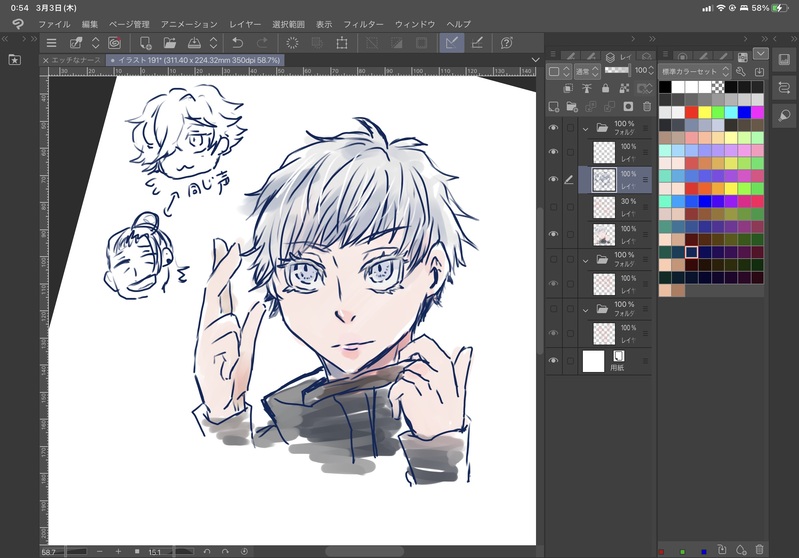Toggle visibility of the selected active layer
The height and width of the screenshot is (558, 799).
click(553, 179)
